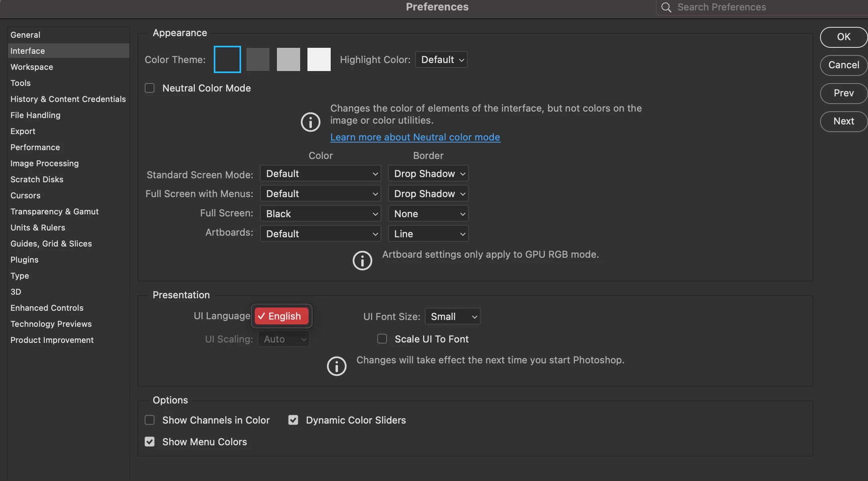Image resolution: width=868 pixels, height=481 pixels.
Task: Expand the Full Screen color dropdown
Action: tap(321, 214)
